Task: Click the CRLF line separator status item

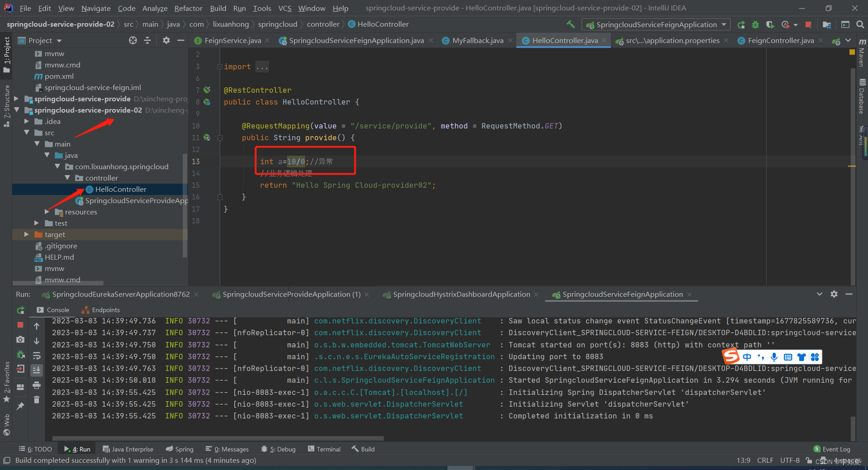Action: point(765,461)
